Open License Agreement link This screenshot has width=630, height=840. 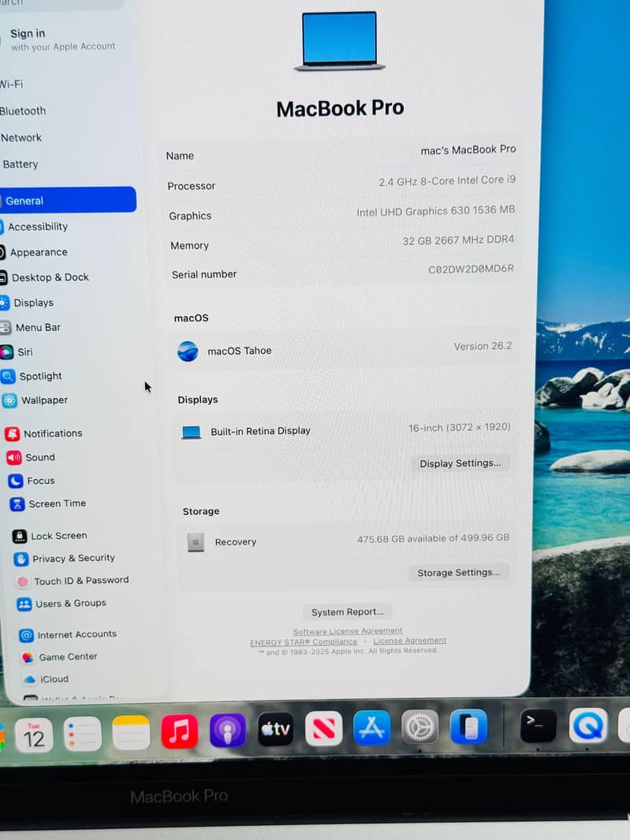[x=410, y=640]
